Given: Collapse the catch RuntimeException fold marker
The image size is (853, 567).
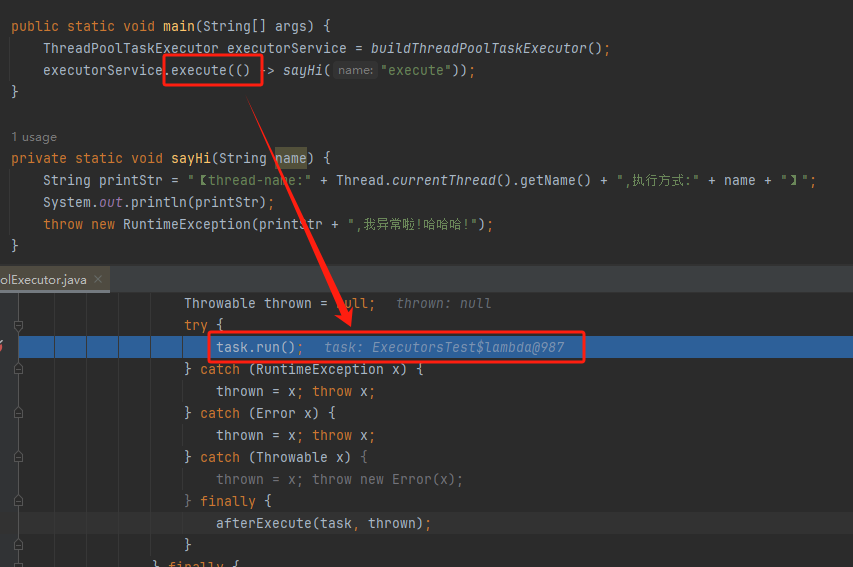Looking at the screenshot, I should [x=18, y=369].
